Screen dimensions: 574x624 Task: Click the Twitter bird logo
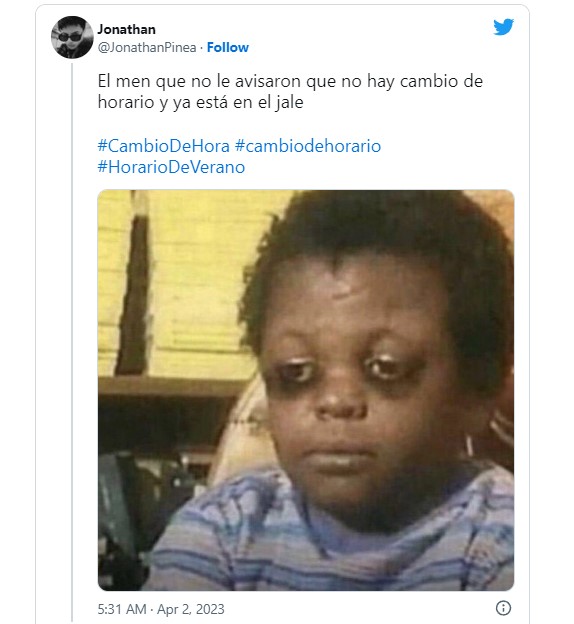tap(503, 27)
